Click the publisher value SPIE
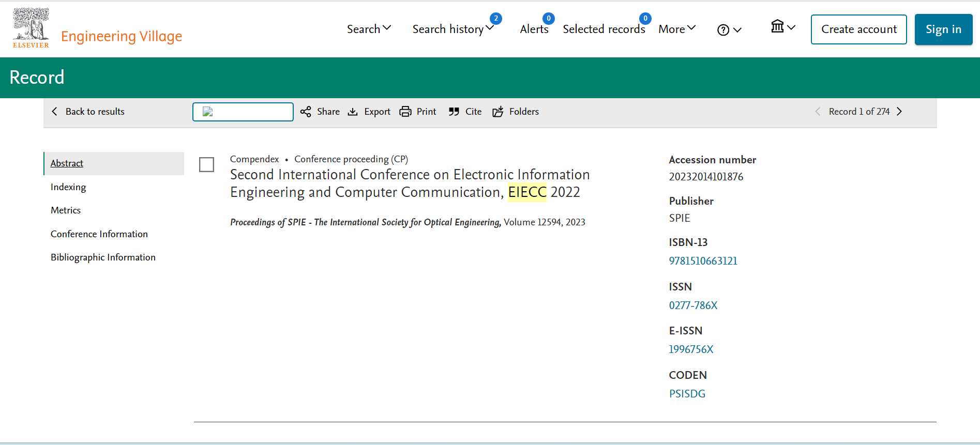980x445 pixels. point(680,218)
